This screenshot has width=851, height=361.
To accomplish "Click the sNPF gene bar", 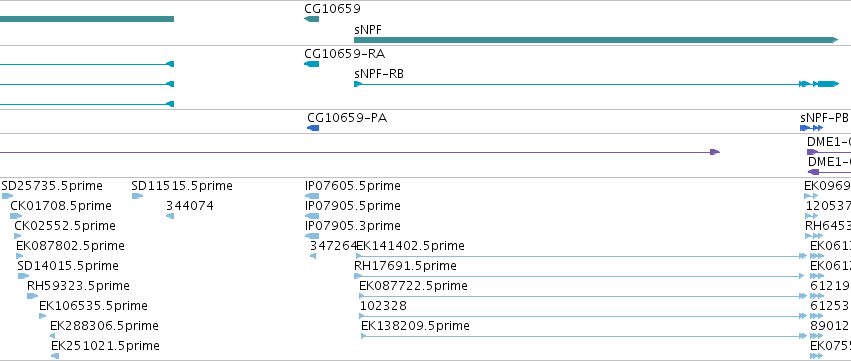I will click(596, 40).
